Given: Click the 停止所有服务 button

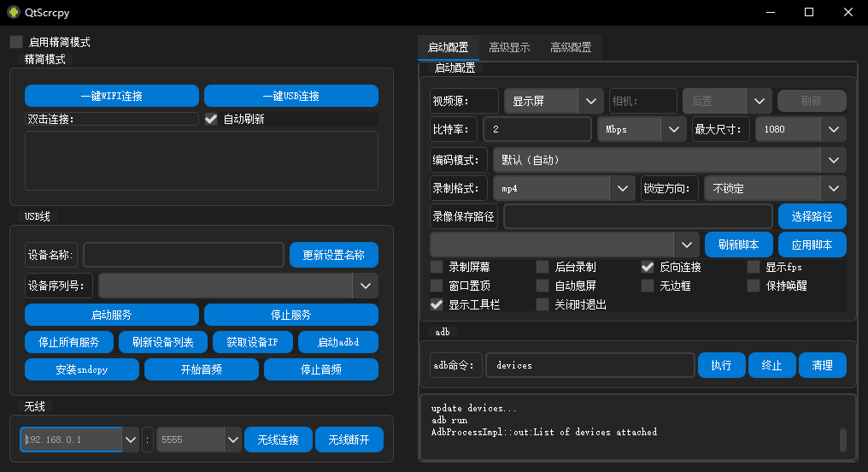Looking at the screenshot, I should [69, 342].
